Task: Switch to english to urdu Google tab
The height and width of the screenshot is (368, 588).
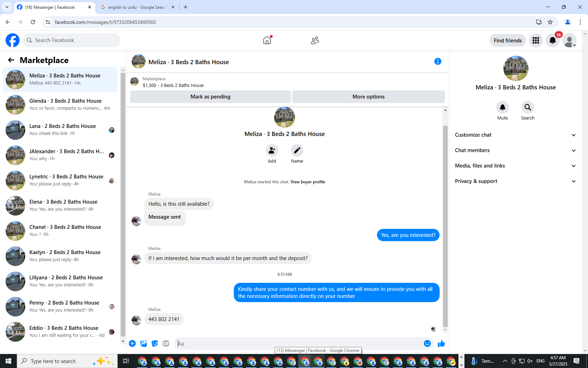Action: tap(137, 7)
